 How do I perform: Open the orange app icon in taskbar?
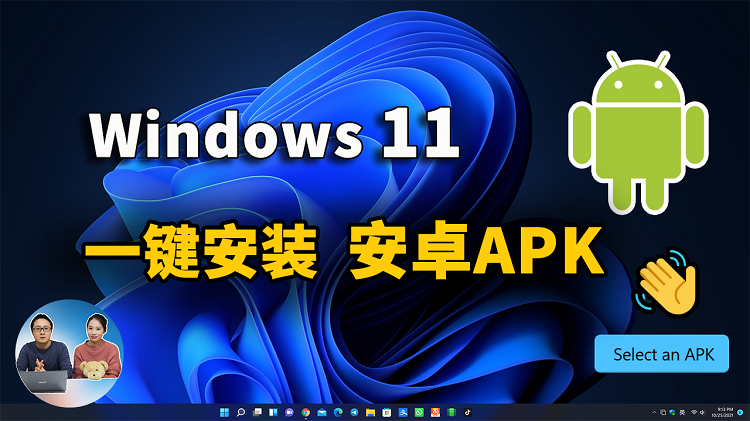[x=435, y=412]
